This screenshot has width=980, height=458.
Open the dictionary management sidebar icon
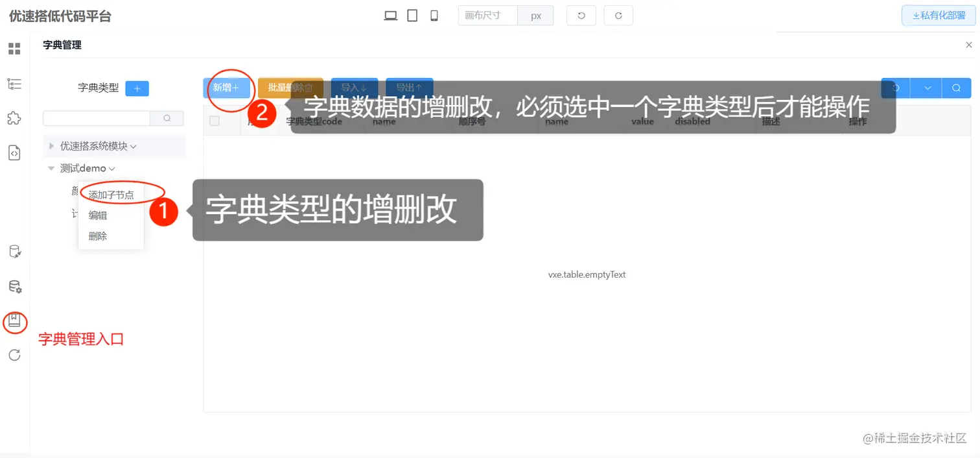pyautogui.click(x=14, y=322)
